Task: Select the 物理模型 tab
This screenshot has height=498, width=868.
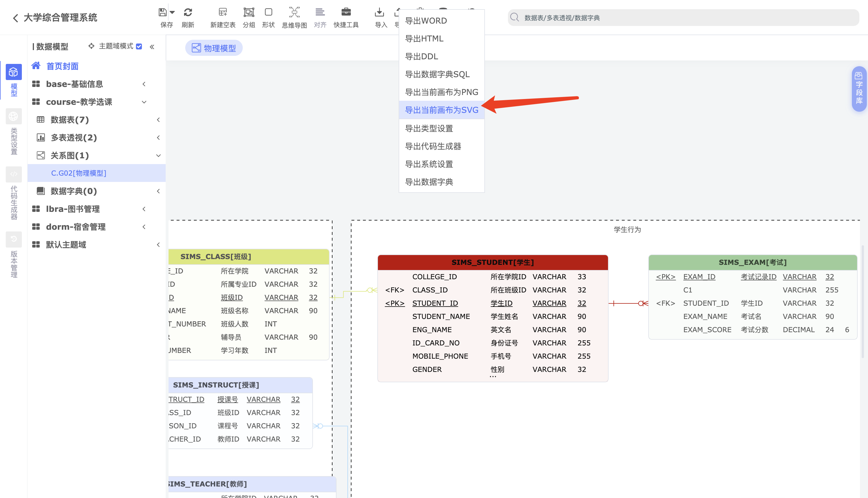Action: tap(214, 48)
